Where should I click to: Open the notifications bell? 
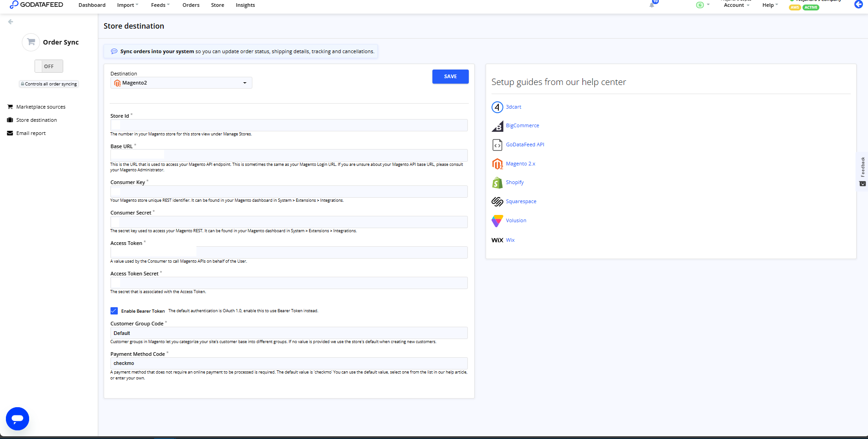(652, 5)
